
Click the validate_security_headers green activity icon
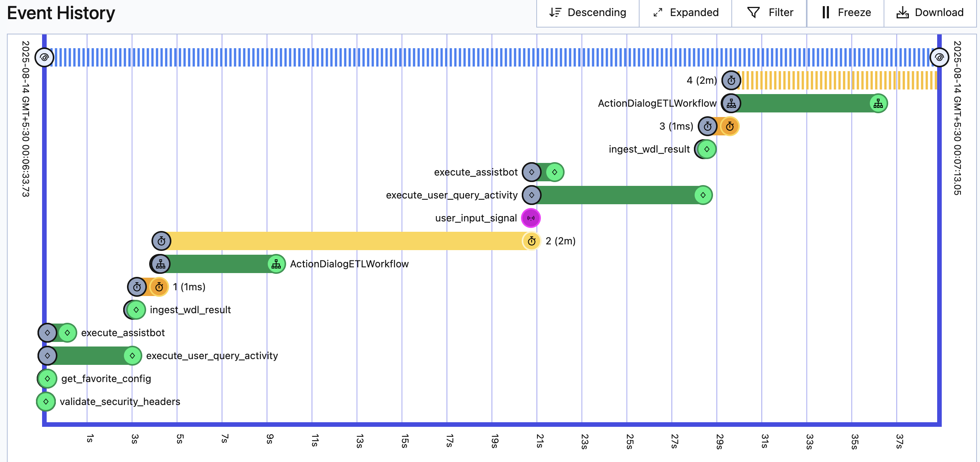click(46, 402)
